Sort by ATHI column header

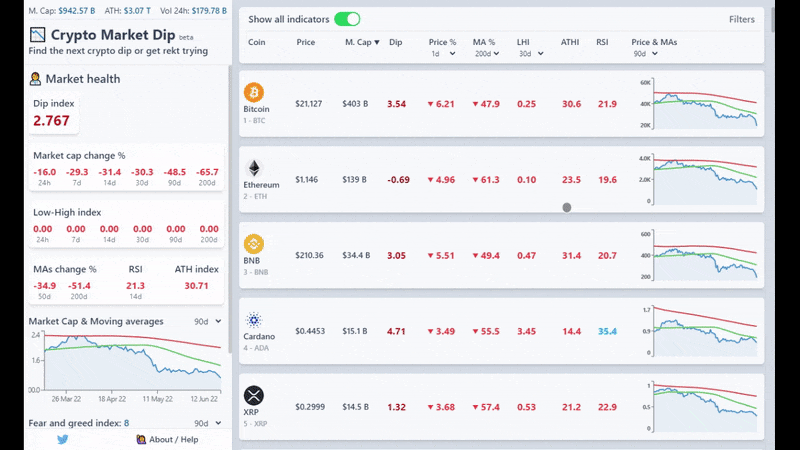pos(570,42)
